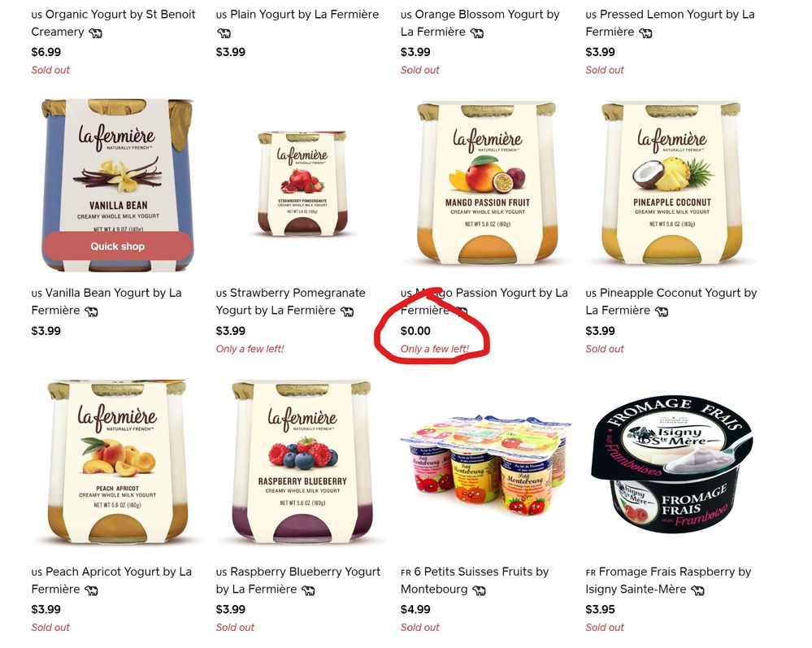Open Raspberry Blueberry Yogurt product title
This screenshot has height=648, width=812.
tap(297, 581)
